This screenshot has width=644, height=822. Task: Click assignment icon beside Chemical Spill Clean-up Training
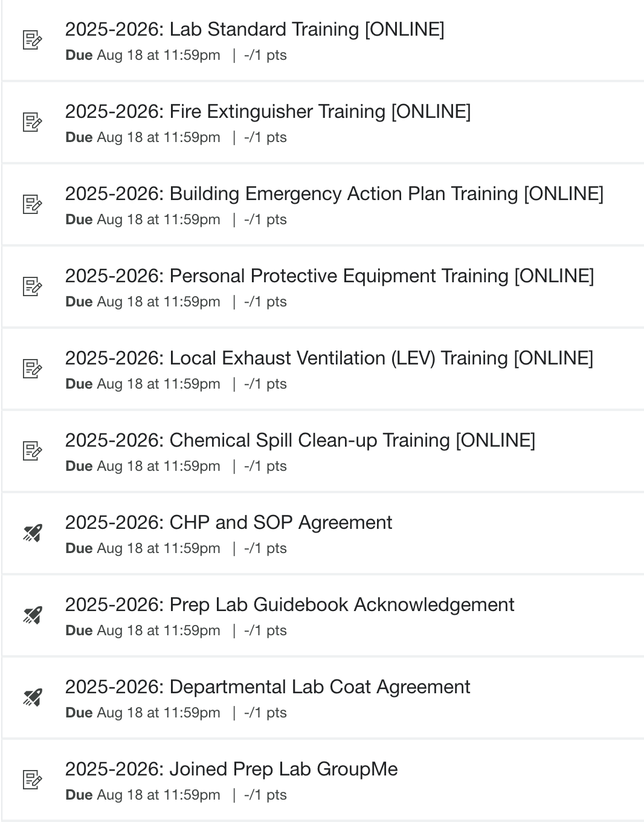click(32, 451)
